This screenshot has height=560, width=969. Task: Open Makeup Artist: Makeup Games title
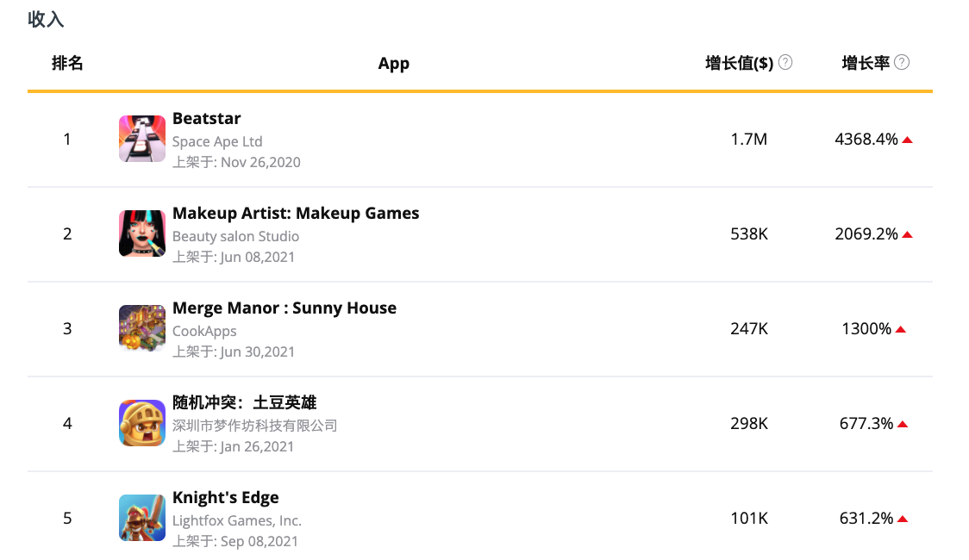coord(296,214)
